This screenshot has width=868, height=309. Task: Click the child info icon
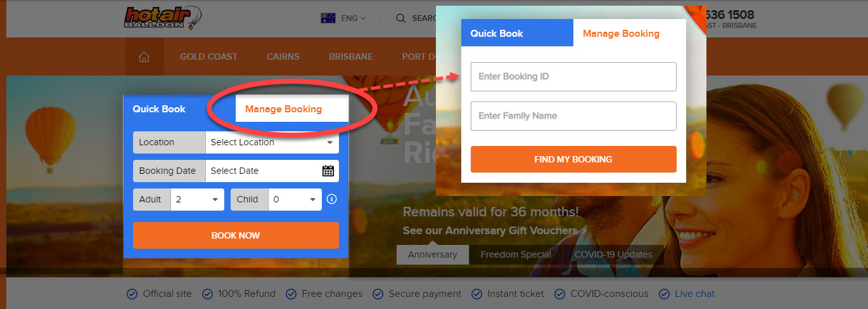tap(331, 199)
